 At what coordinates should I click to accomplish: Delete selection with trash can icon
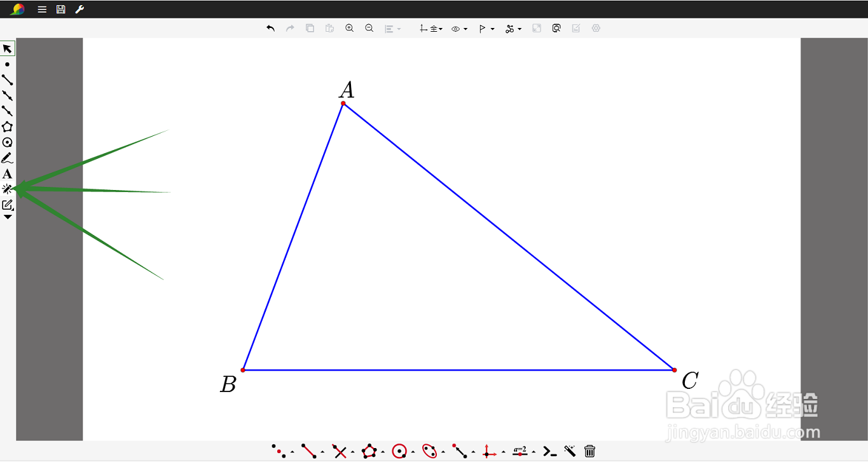pos(589,451)
